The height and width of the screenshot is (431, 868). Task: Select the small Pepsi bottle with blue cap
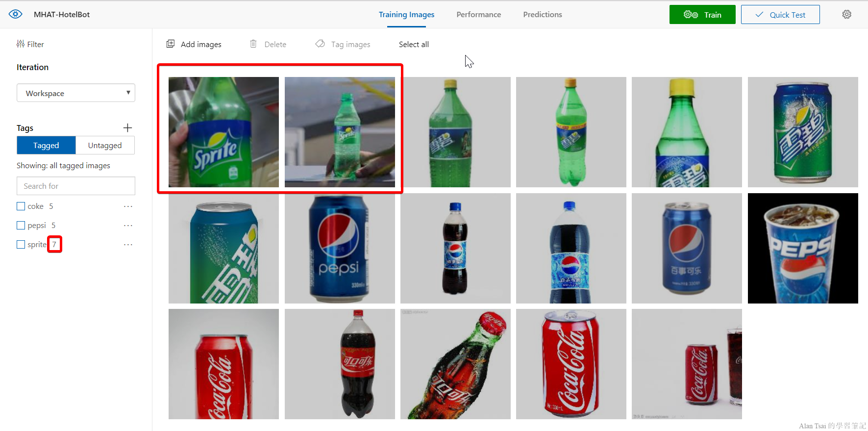pyautogui.click(x=455, y=248)
